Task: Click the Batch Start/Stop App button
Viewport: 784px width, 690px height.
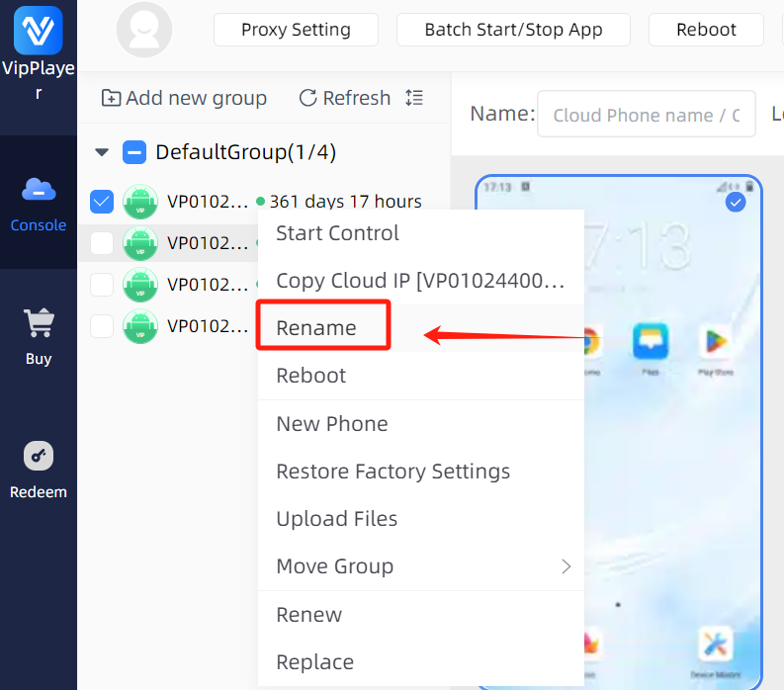Action: coord(513,30)
